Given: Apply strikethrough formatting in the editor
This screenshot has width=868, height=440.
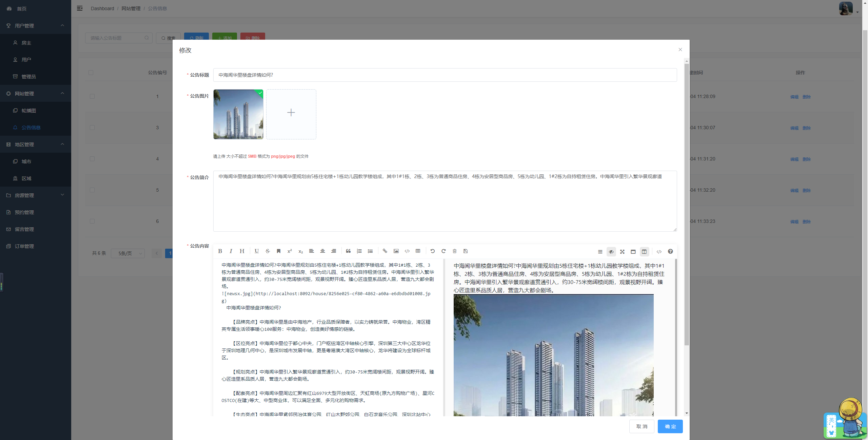Looking at the screenshot, I should pos(268,251).
